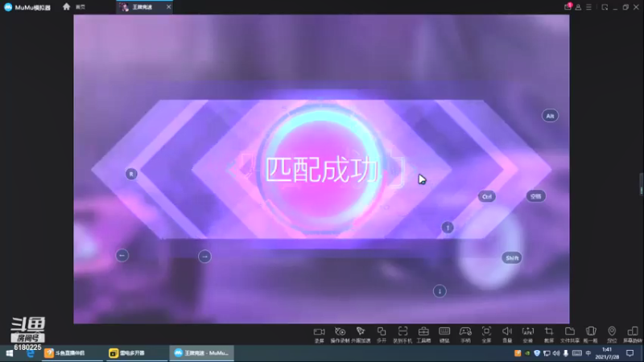Open the 操作录制 macro recorder tool

tap(340, 335)
